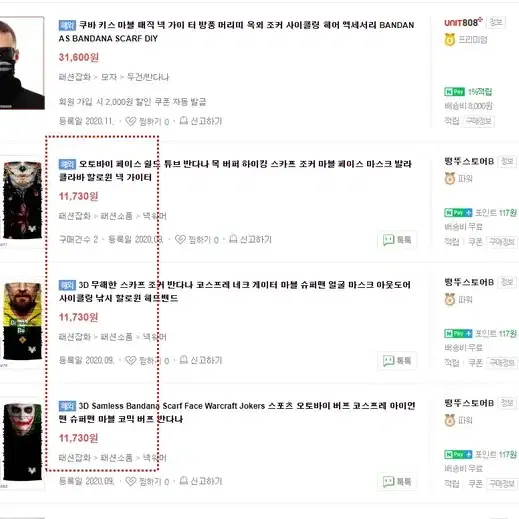Click the 프리미엄 medal badge icon
The height and width of the screenshot is (519, 519).
pos(450,40)
